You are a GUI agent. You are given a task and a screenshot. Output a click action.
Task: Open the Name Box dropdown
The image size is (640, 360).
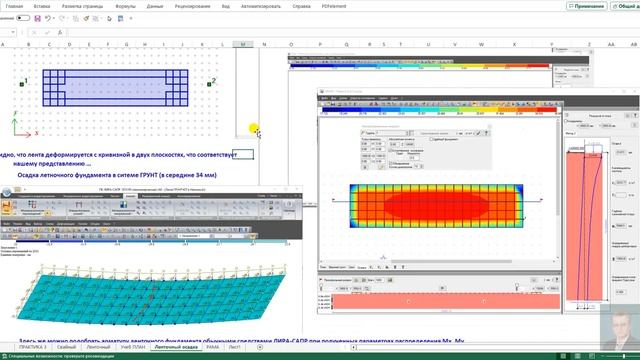[x=13, y=32]
